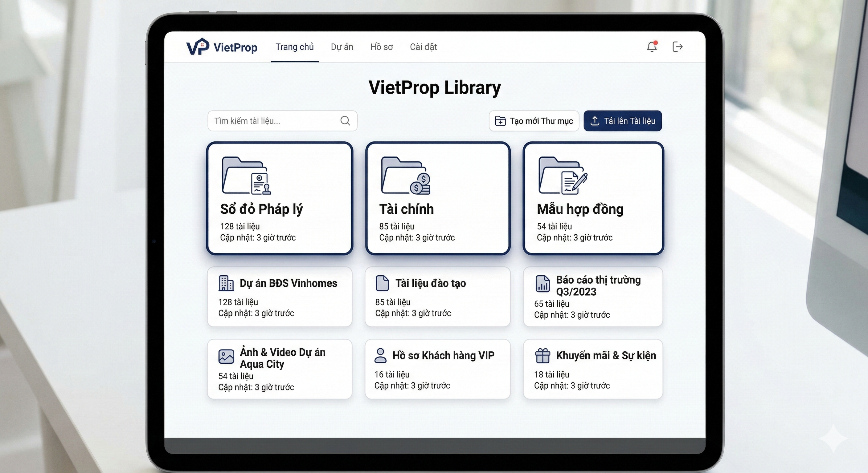This screenshot has height=473, width=868.
Task: Click Tạo mới Thư mục button
Action: 534,121
